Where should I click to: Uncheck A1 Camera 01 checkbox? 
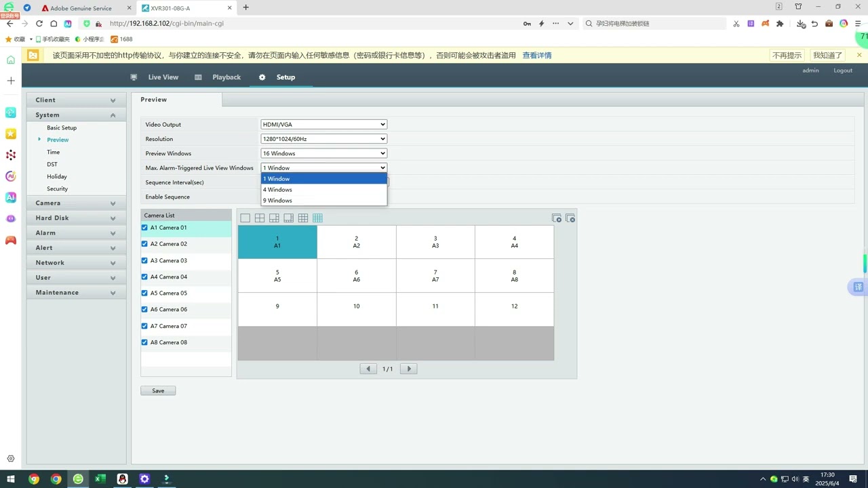pyautogui.click(x=144, y=228)
